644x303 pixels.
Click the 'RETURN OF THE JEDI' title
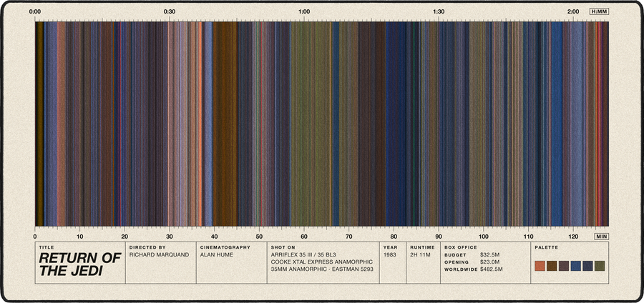tap(80, 264)
